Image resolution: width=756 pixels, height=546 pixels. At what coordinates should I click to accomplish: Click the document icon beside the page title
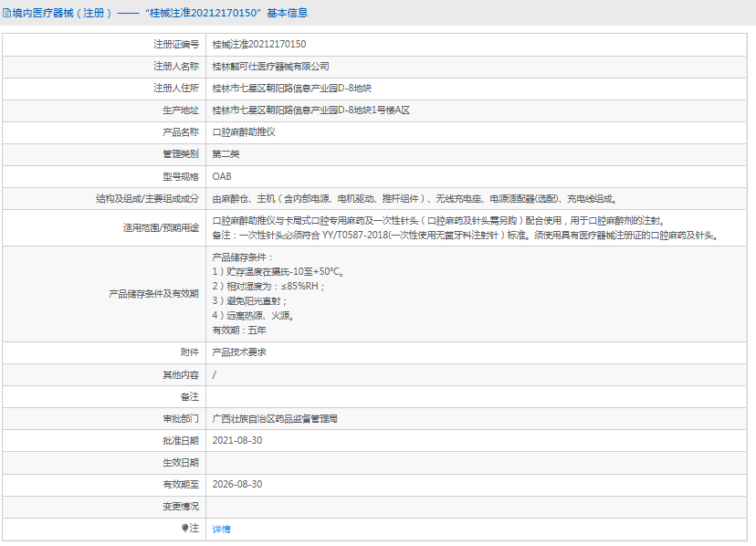pyautogui.click(x=6, y=13)
